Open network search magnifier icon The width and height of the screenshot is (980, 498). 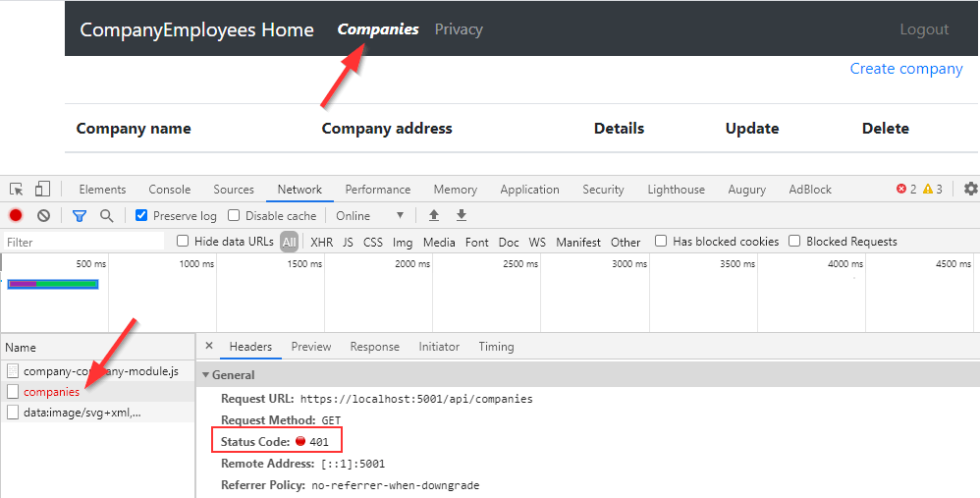tap(107, 215)
